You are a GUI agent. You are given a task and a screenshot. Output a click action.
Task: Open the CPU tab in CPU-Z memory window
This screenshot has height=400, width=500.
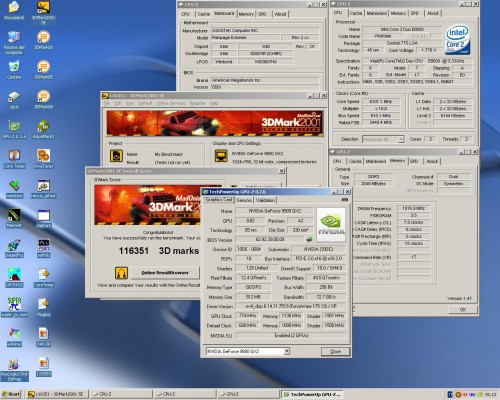(x=337, y=161)
